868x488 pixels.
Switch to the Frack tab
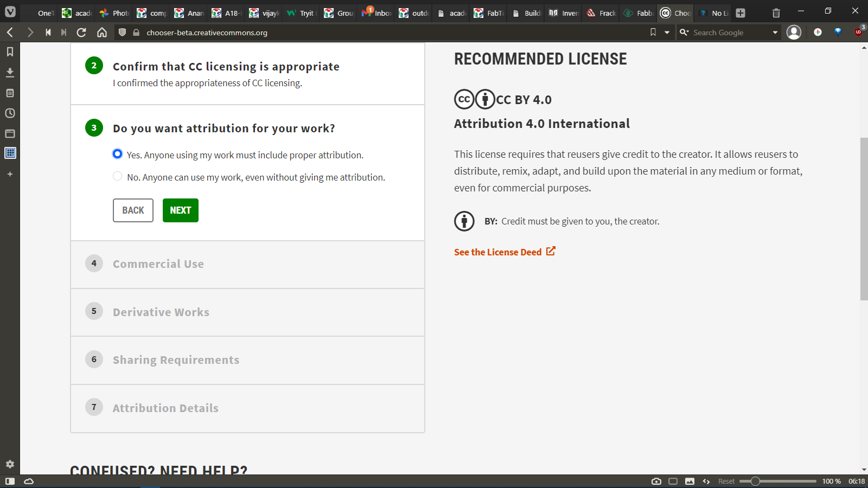[x=601, y=12]
